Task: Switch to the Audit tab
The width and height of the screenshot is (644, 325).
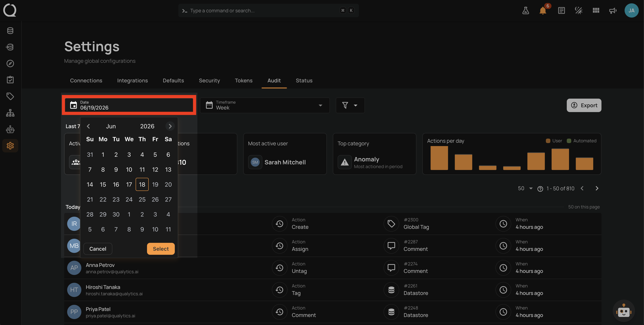Action: [x=274, y=81]
